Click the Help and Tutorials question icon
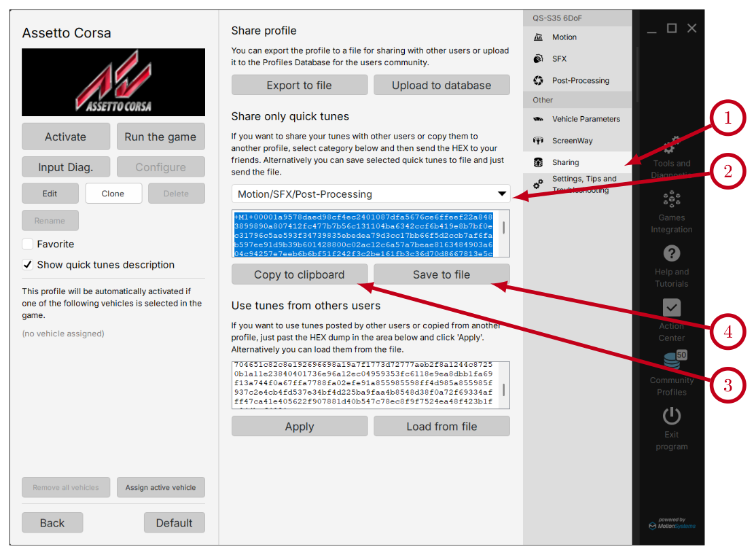 pyautogui.click(x=671, y=253)
